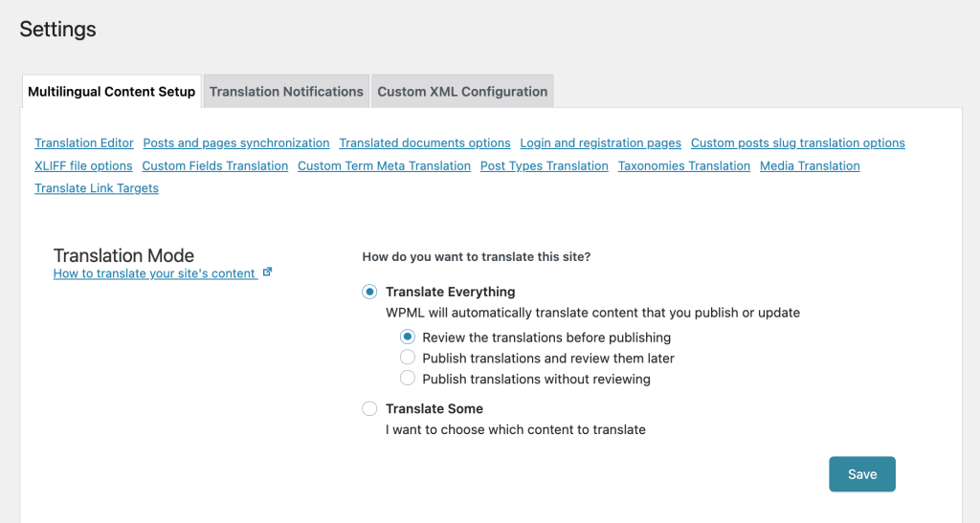Open the Translated documents options link

425,142
